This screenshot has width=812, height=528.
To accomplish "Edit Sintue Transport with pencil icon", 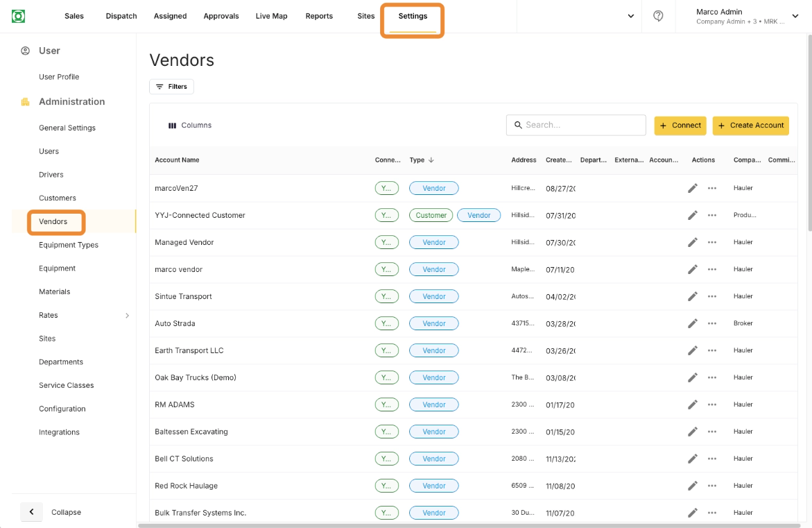I will pos(692,296).
